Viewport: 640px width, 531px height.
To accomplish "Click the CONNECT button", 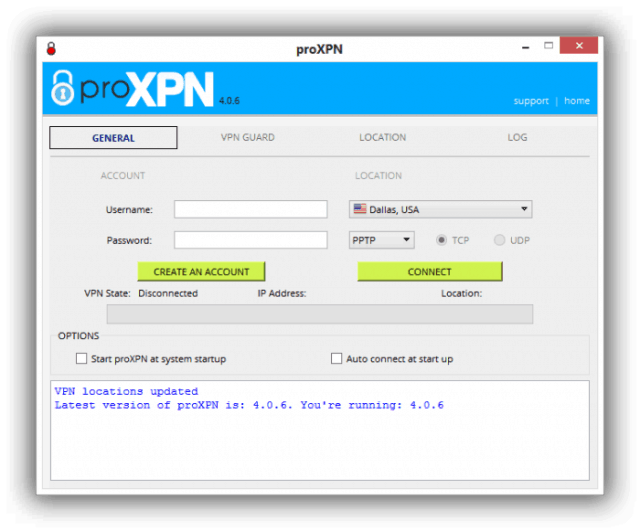I will click(430, 271).
